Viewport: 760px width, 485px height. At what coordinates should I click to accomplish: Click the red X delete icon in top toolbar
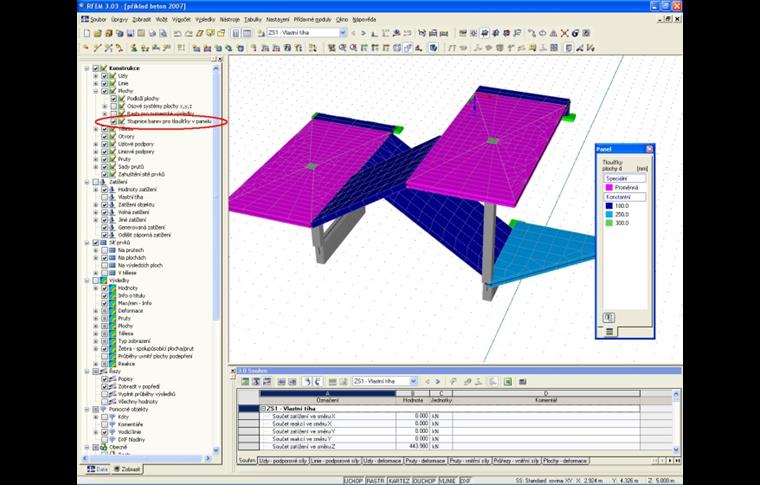click(x=564, y=33)
